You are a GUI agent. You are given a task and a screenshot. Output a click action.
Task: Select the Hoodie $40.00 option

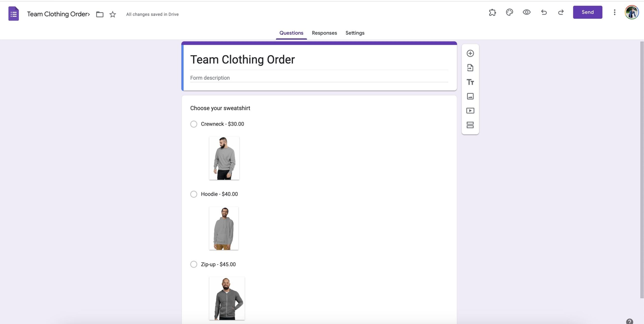(x=194, y=194)
